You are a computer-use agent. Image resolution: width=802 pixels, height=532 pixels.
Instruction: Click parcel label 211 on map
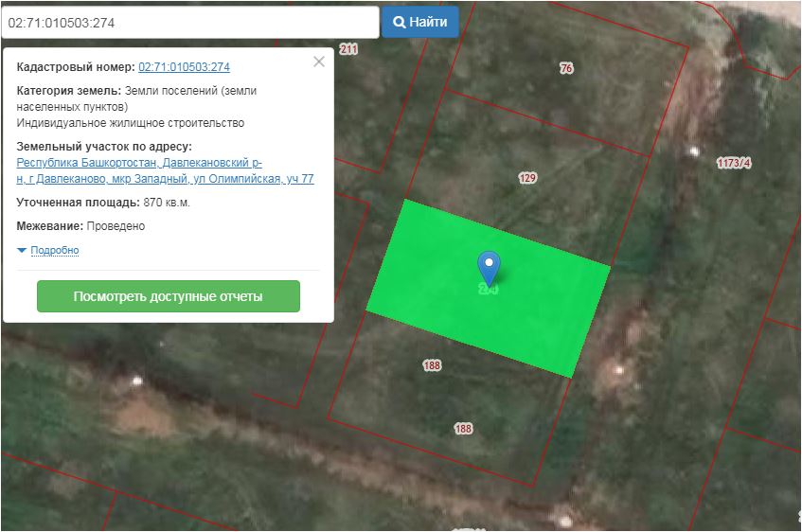(348, 49)
